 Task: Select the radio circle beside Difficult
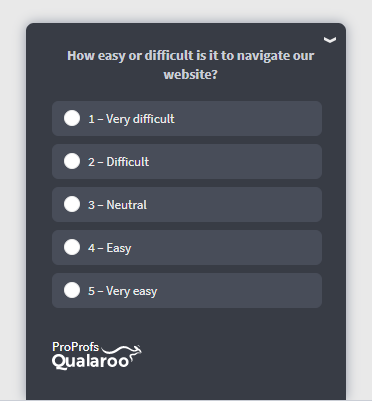[72, 161]
